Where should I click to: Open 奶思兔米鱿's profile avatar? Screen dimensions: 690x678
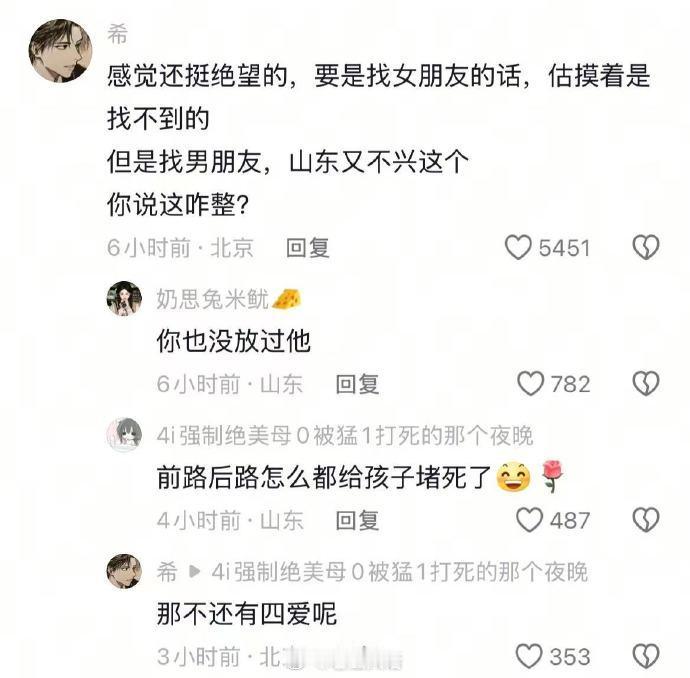click(124, 298)
